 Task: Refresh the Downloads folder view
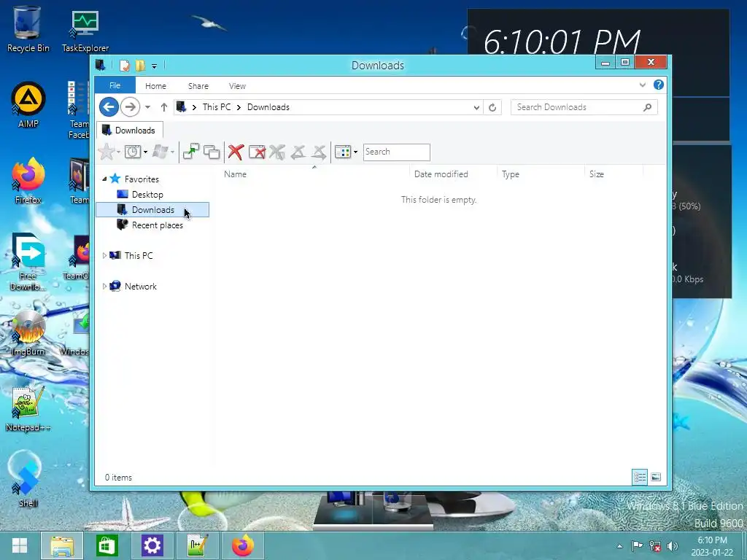point(492,108)
